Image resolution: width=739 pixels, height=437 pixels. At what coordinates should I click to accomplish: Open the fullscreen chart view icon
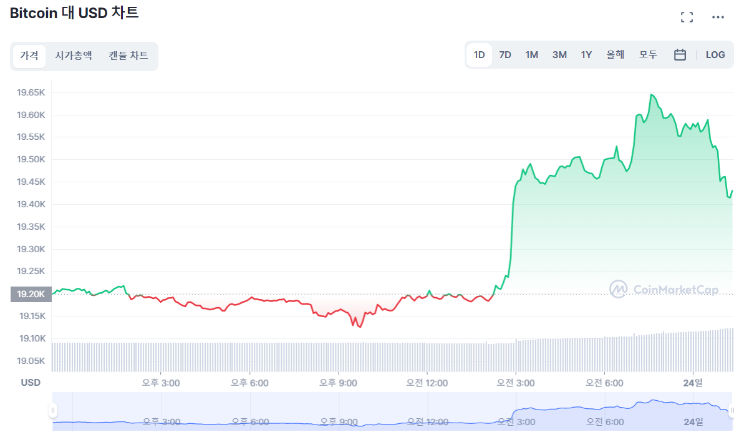[686, 17]
